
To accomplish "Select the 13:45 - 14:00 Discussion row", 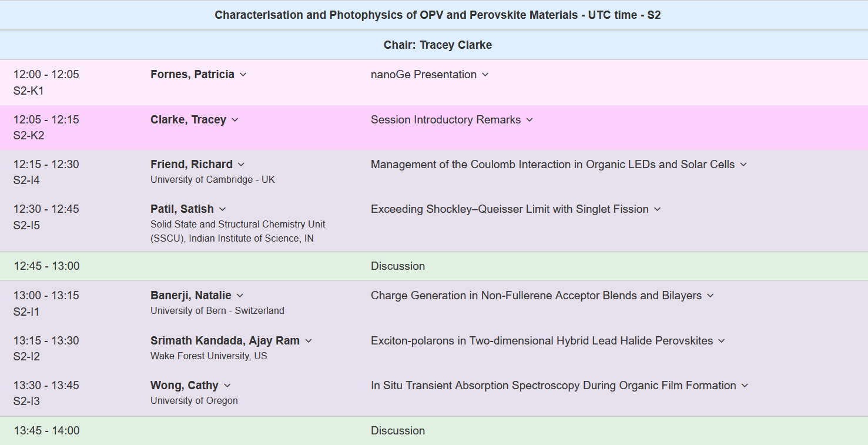I will click(434, 431).
